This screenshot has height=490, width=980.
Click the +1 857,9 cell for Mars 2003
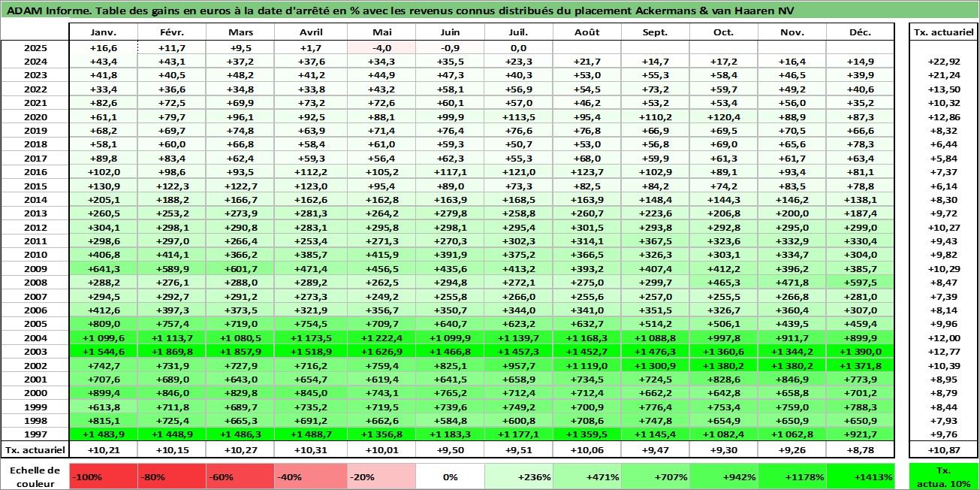[240, 352]
